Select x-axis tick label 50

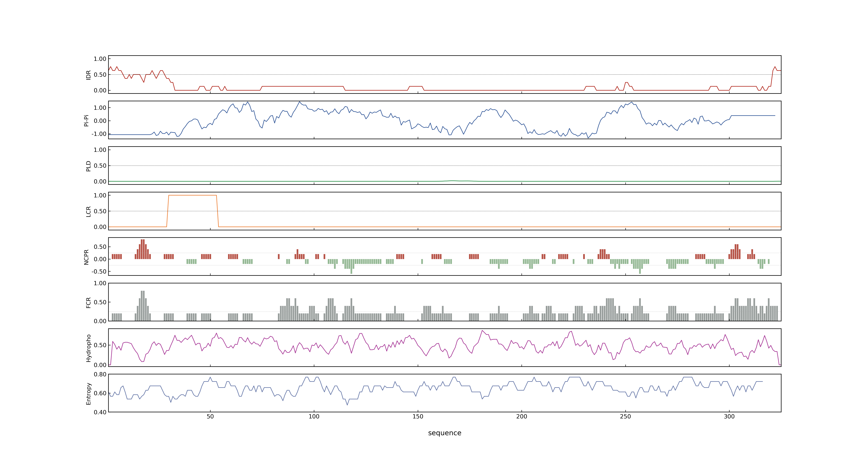pos(210,416)
